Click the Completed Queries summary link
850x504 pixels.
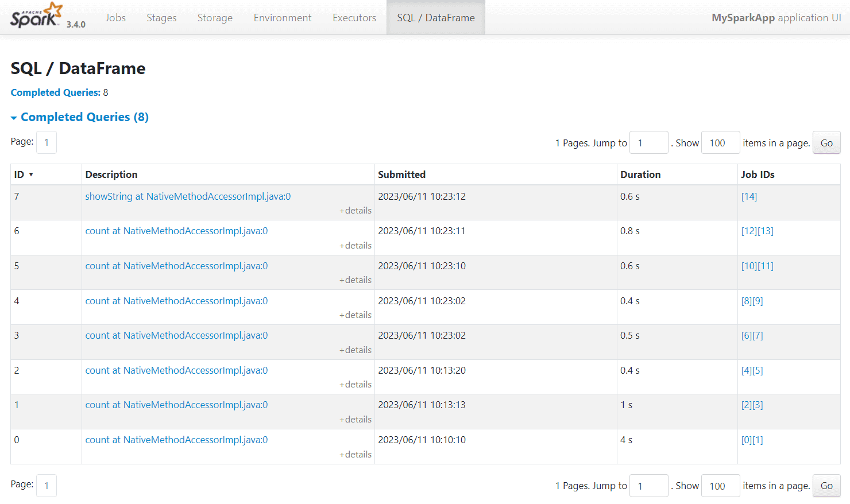56,92
